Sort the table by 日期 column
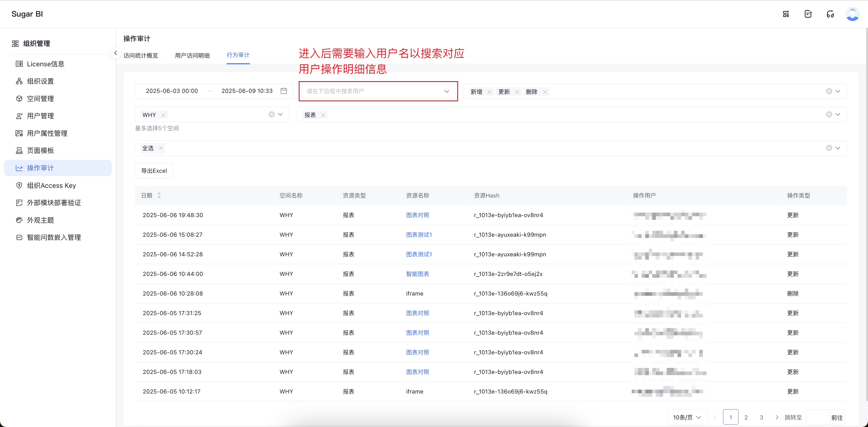Image resolution: width=868 pixels, height=427 pixels. (x=159, y=195)
